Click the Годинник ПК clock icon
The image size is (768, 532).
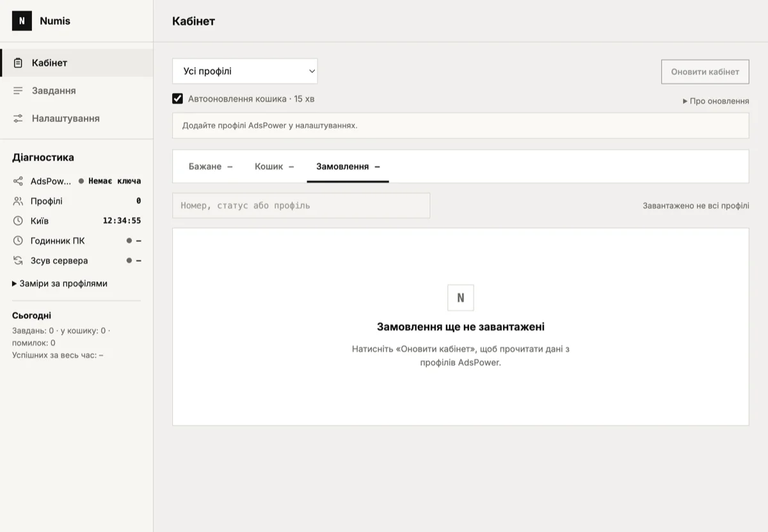tap(18, 240)
